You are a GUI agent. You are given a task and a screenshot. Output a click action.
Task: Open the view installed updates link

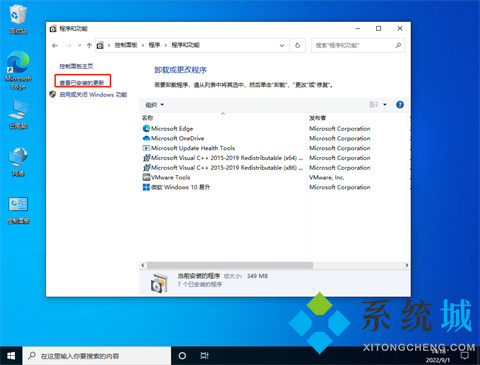click(82, 82)
